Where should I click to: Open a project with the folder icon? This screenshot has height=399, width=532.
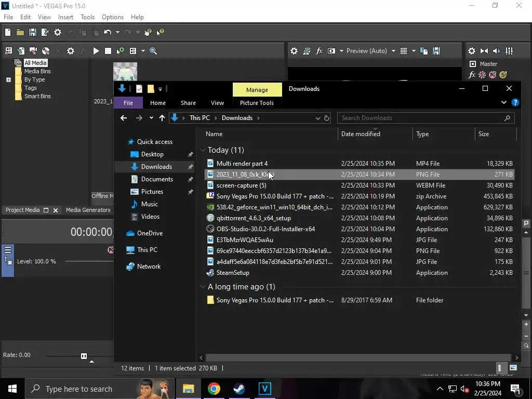[20, 32]
